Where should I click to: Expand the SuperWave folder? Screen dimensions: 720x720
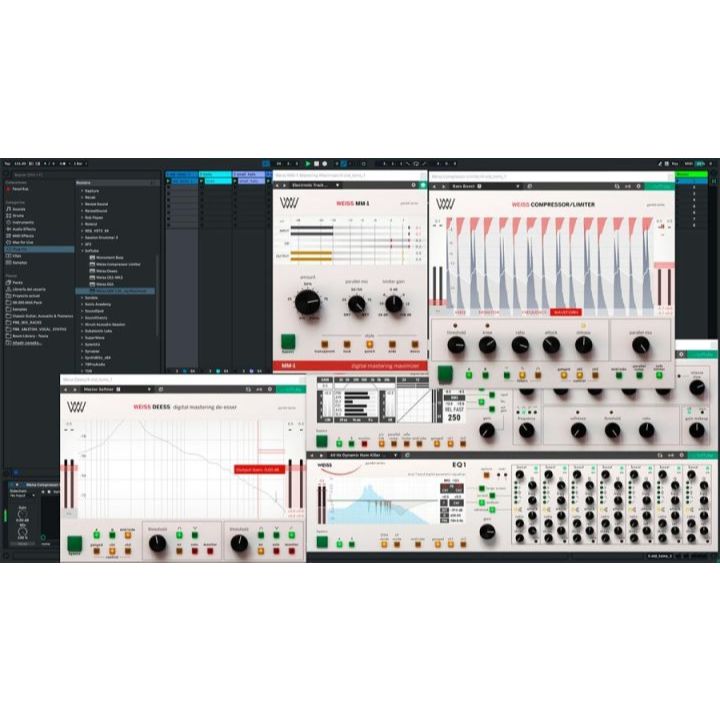click(x=83, y=338)
